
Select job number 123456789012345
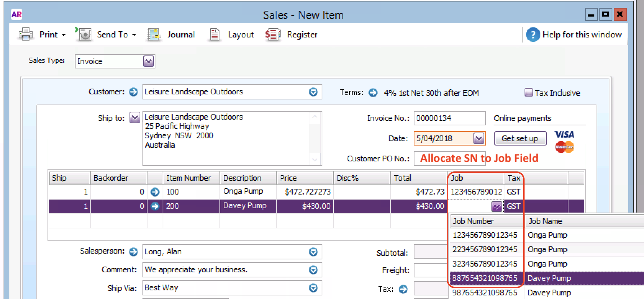point(485,235)
